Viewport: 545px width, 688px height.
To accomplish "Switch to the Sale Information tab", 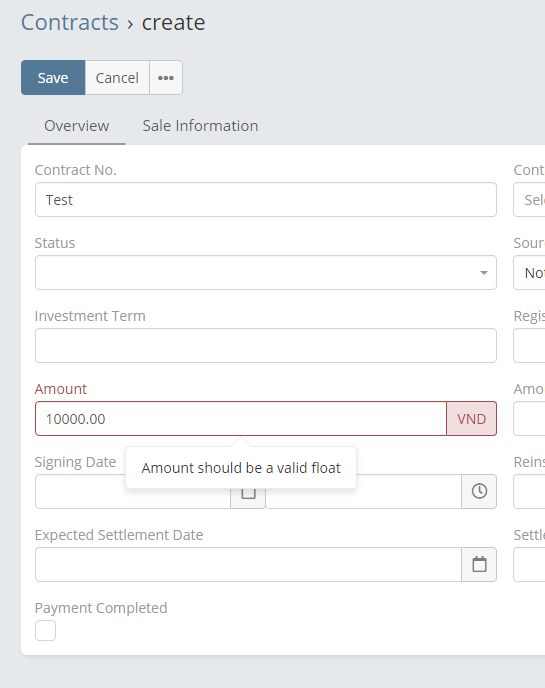I will click(x=200, y=126).
